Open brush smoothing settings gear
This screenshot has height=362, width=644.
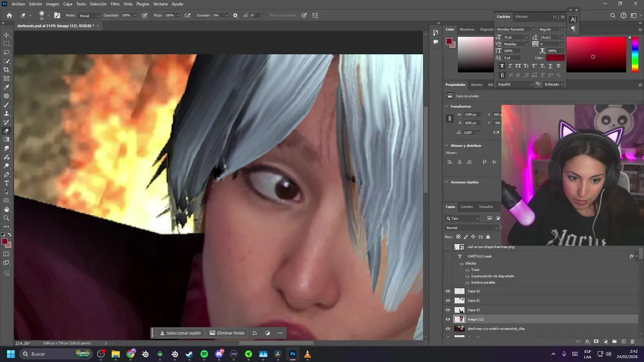[x=235, y=16]
